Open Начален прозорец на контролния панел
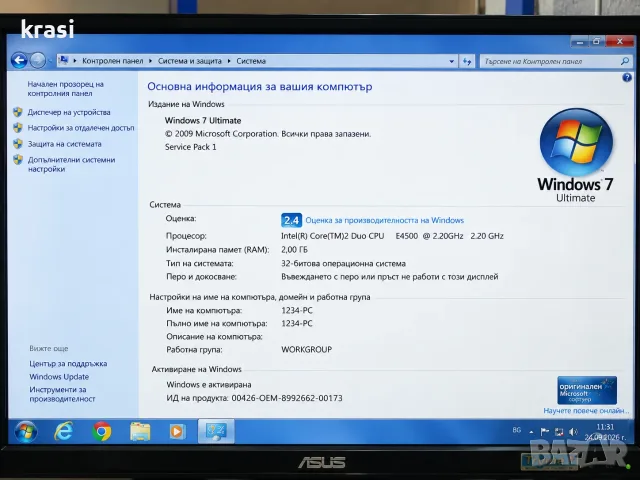640x480 pixels. tap(65, 89)
